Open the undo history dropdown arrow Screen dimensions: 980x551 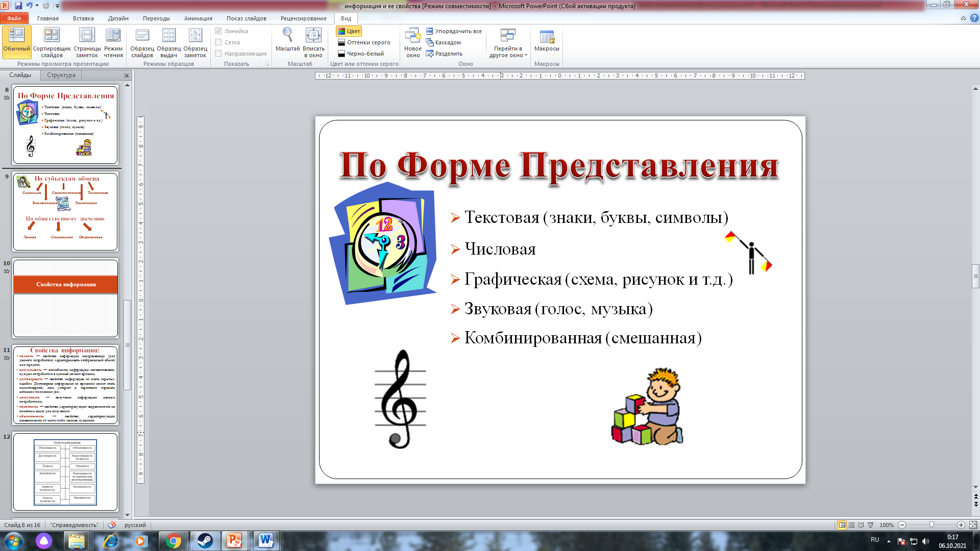37,6
